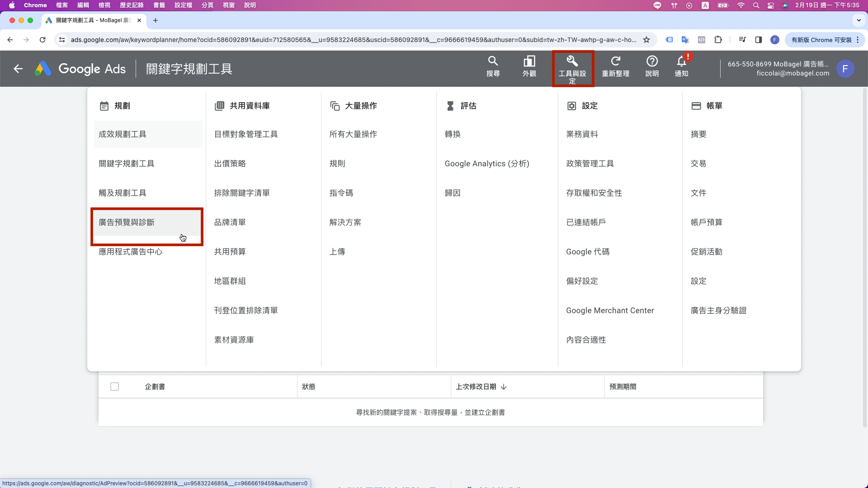
Task: Click the Apple menu icon
Action: point(12,5)
